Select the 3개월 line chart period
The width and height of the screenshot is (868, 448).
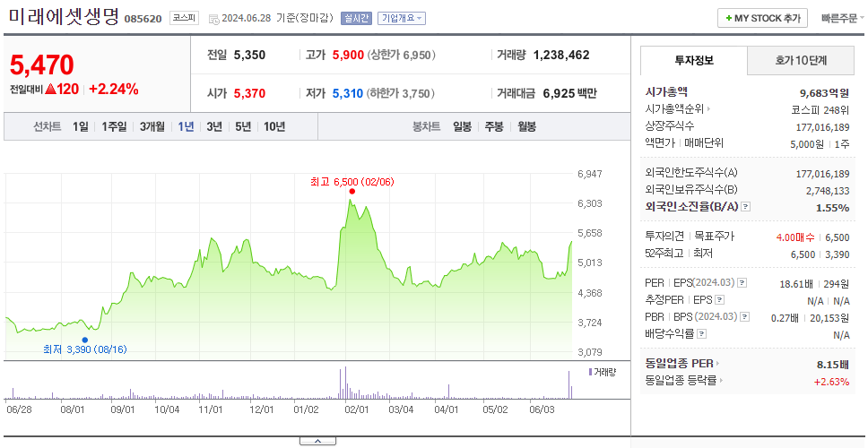click(x=152, y=126)
